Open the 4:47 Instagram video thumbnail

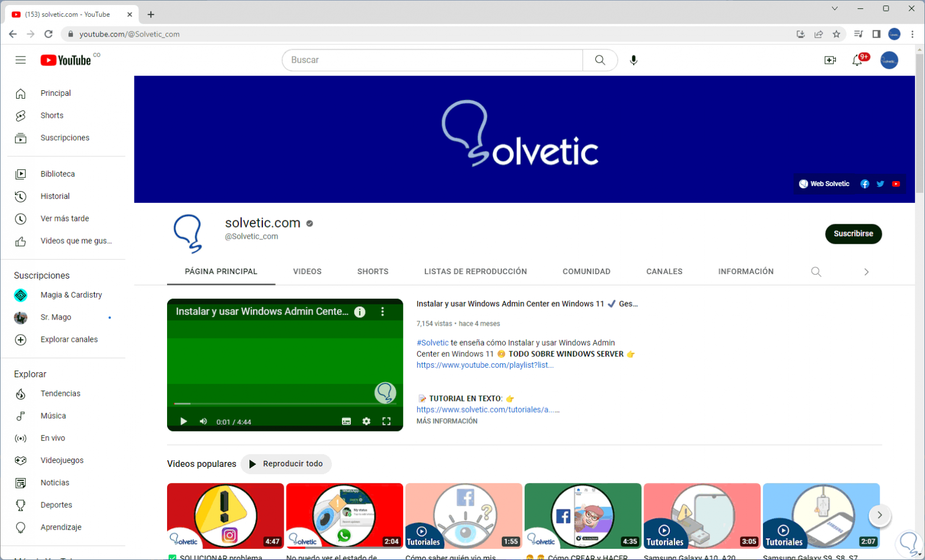tap(225, 516)
